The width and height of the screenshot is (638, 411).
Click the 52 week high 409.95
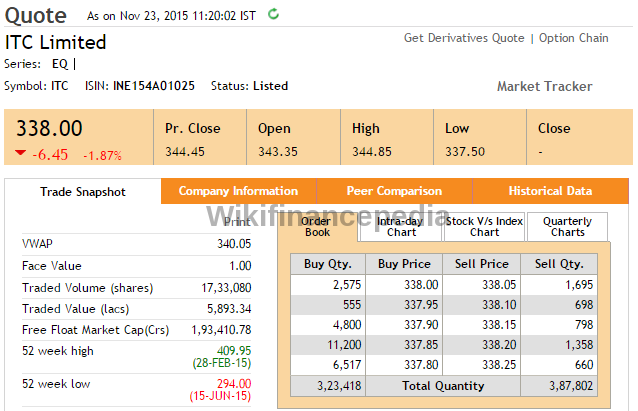(x=234, y=350)
